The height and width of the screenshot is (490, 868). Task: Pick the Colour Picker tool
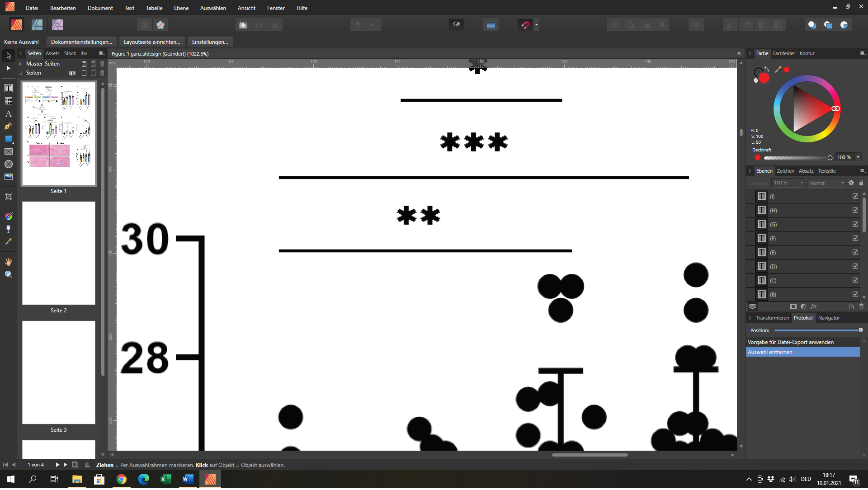9,242
